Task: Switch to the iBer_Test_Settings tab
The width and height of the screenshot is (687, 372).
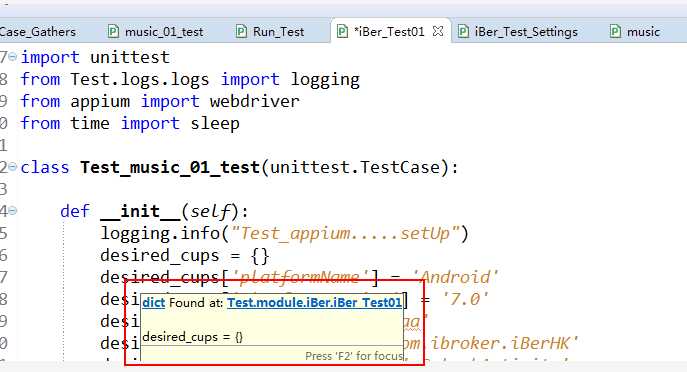Action: point(526,32)
